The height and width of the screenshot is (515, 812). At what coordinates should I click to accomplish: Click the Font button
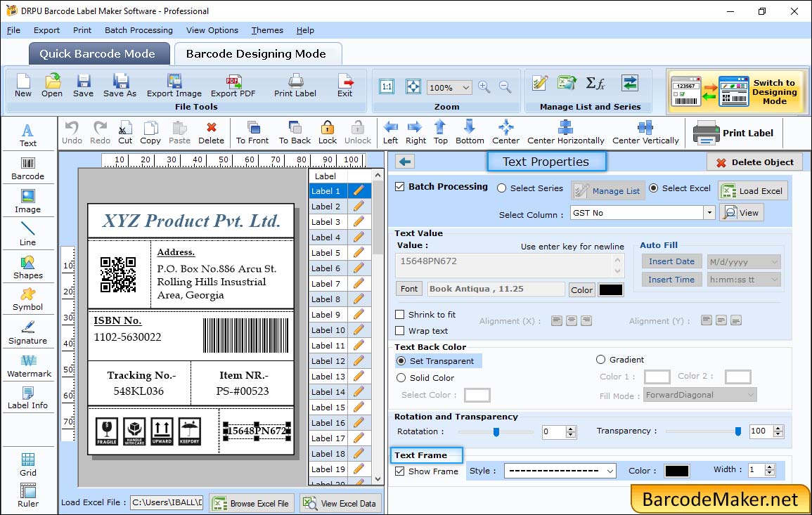pos(409,289)
